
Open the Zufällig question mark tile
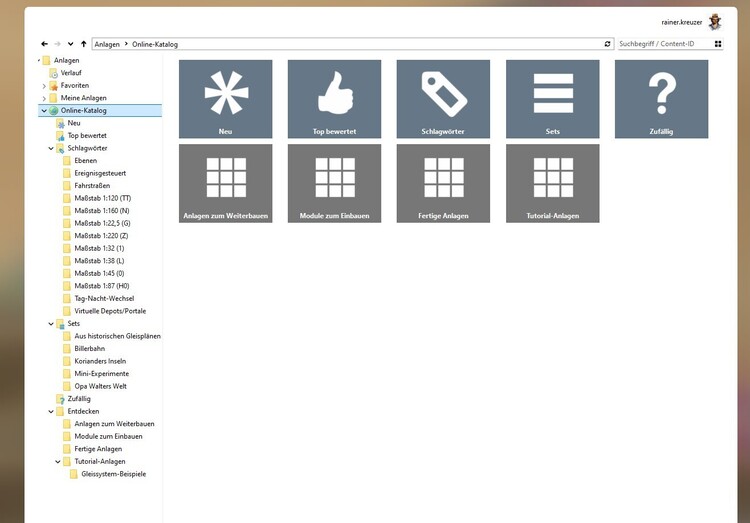[x=662, y=99]
